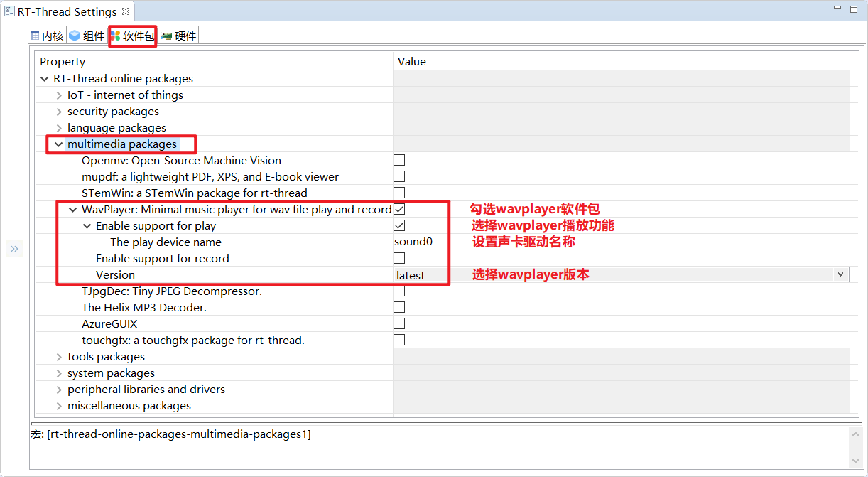Viewport: 868px width, 477px height.
Task: Collapse Enable support for play node
Action: click(87, 226)
